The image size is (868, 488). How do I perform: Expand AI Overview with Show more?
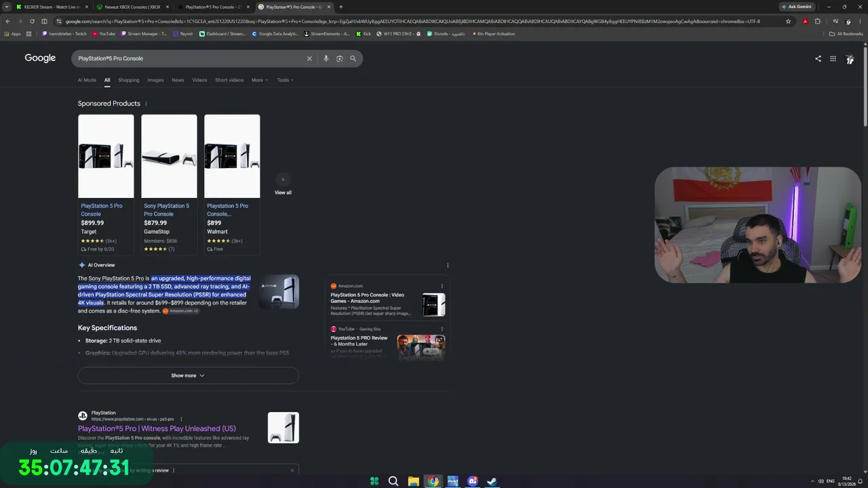click(188, 375)
